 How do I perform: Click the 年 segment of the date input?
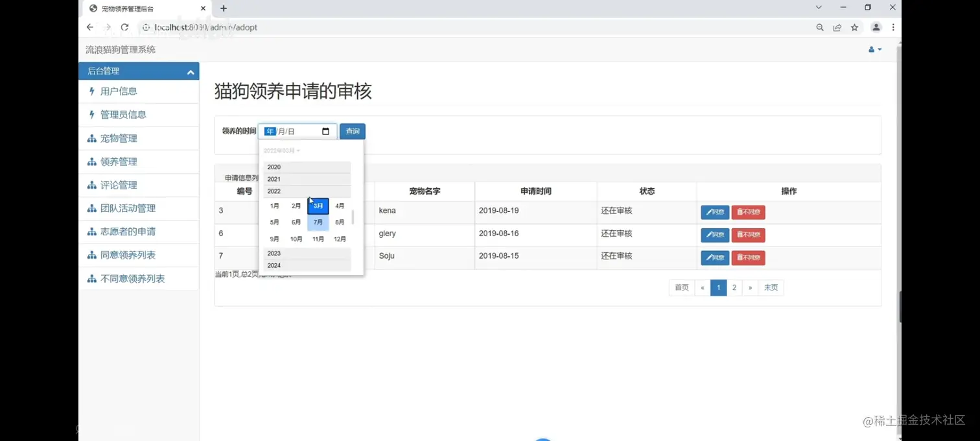click(x=270, y=132)
